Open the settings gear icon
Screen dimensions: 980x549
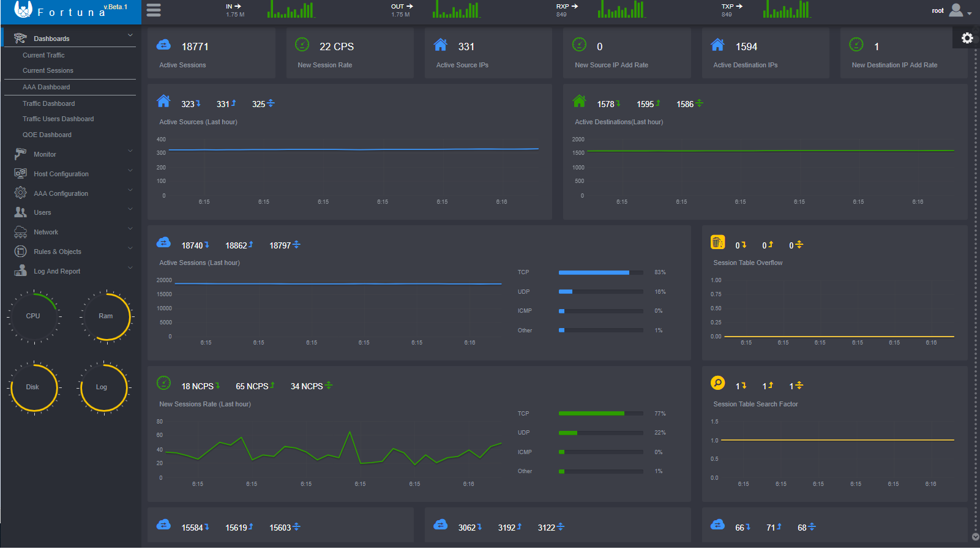coord(967,38)
